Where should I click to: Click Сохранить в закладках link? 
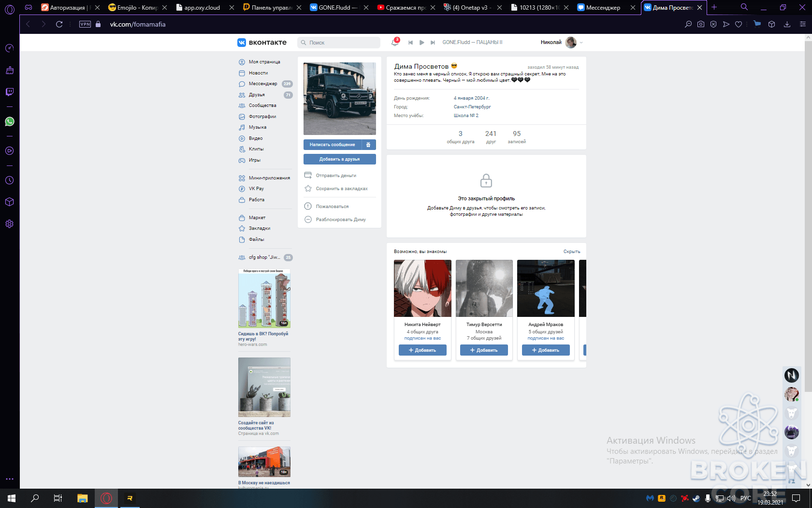click(342, 189)
